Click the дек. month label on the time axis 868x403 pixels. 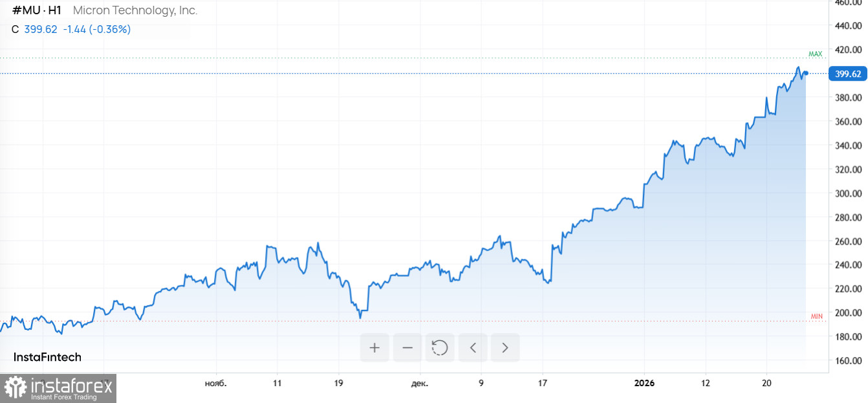click(419, 383)
